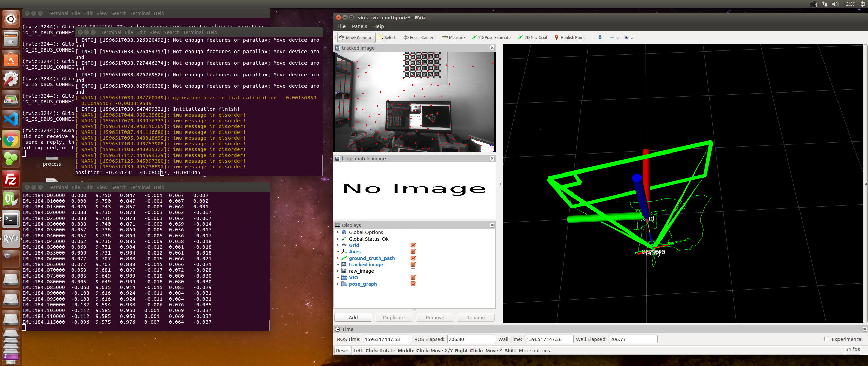
Task: Close the loop_match_image panel
Action: [492, 158]
